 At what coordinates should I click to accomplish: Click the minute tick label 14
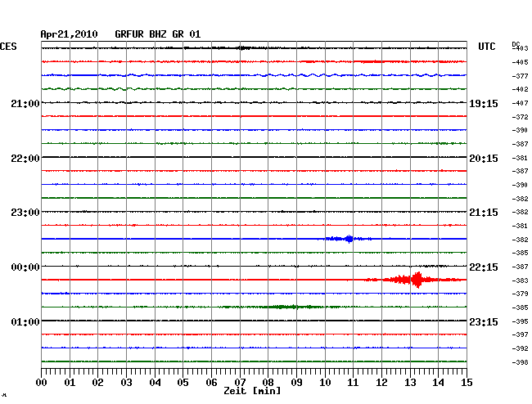click(438, 382)
